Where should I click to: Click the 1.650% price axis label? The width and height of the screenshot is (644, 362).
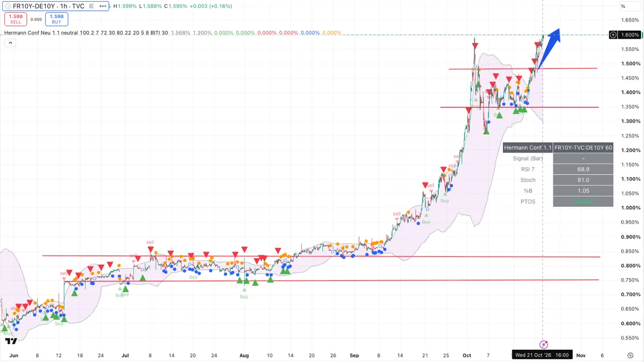[x=630, y=20]
